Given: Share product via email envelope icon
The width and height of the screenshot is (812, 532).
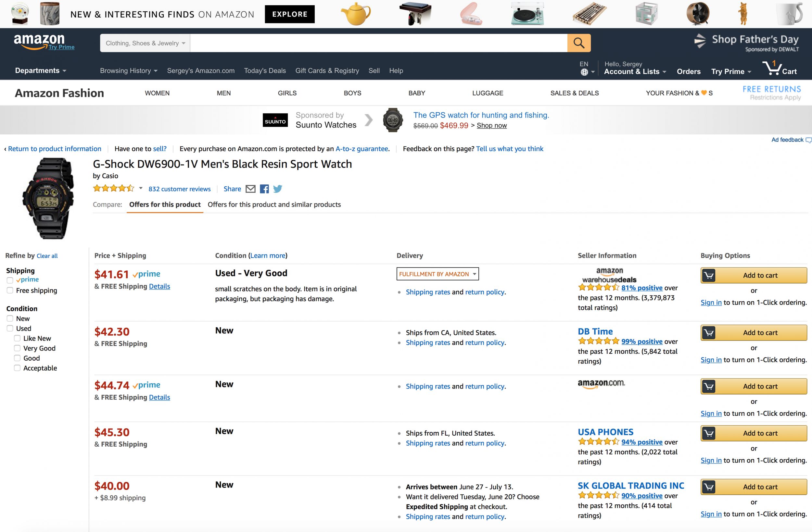Looking at the screenshot, I should coord(250,189).
